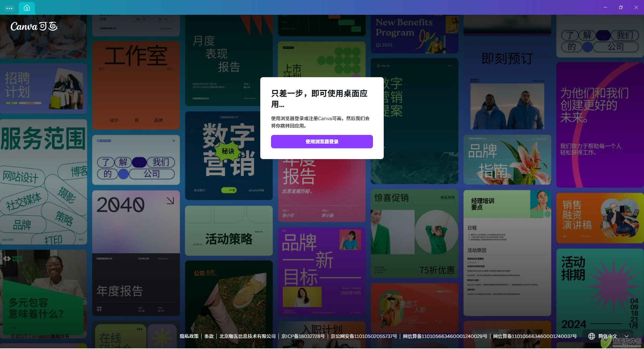Screen dimensions: 644x349
Task: Expand the 简体中文 language dropdown
Action: [608, 336]
